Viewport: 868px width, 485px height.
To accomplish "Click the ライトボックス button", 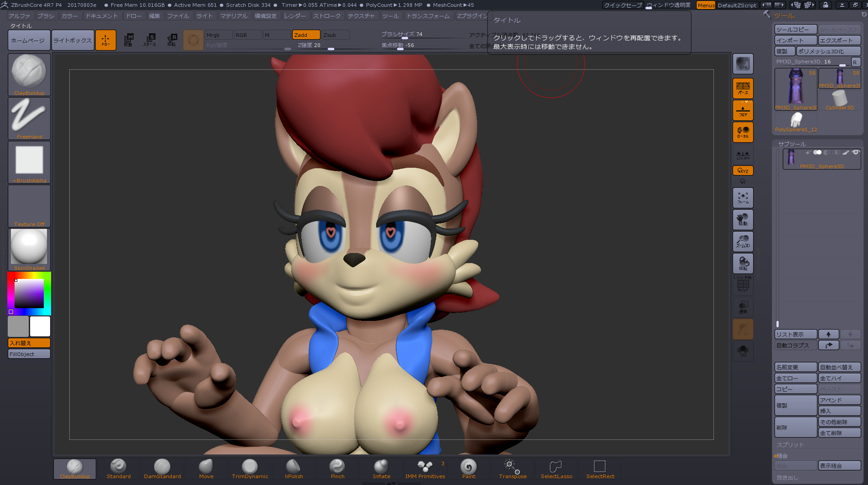I will 72,40.
